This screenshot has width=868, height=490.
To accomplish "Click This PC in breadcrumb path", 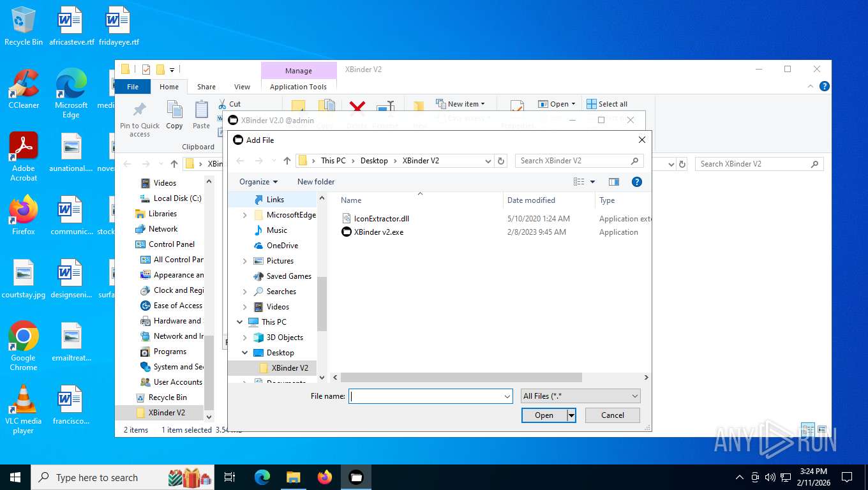I will 333,161.
